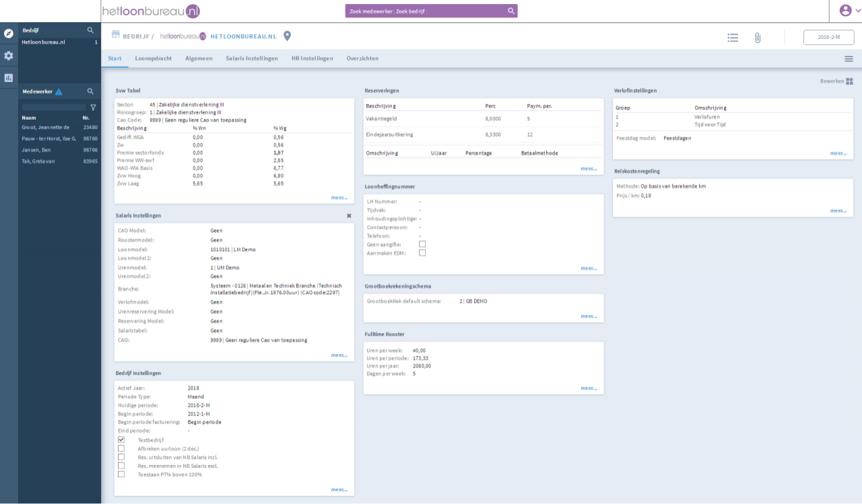Open the location pin next to HETLOONBUREAU.NL
The image size is (862, 504).
click(x=287, y=36)
